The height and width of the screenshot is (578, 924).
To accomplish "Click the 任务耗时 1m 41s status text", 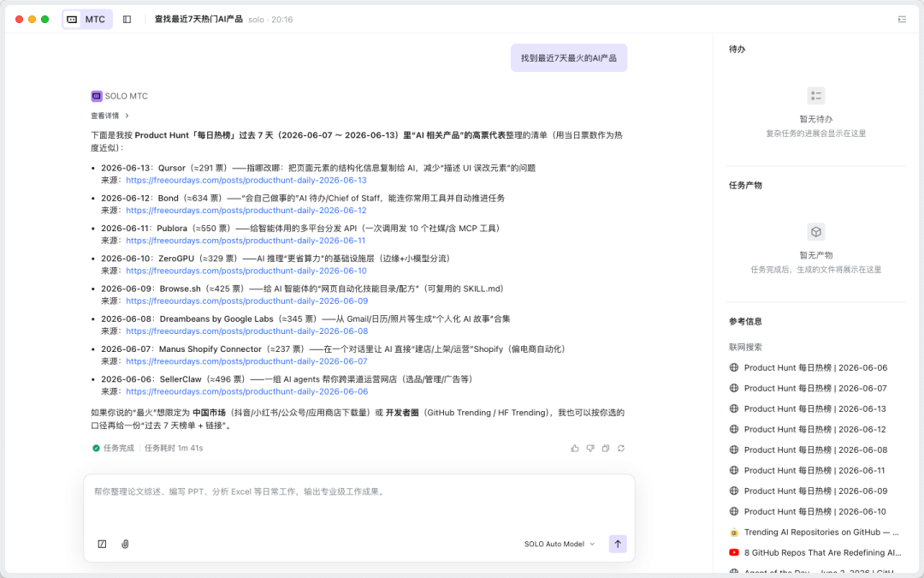I will (174, 448).
